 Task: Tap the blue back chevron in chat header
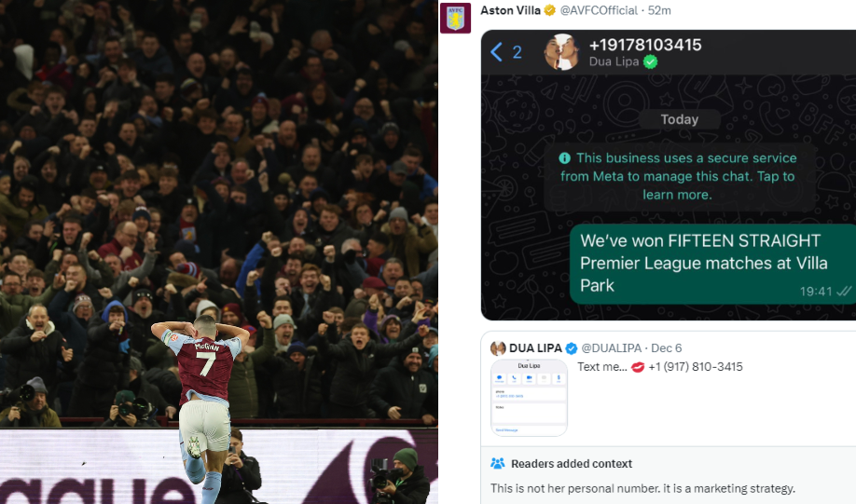click(496, 52)
